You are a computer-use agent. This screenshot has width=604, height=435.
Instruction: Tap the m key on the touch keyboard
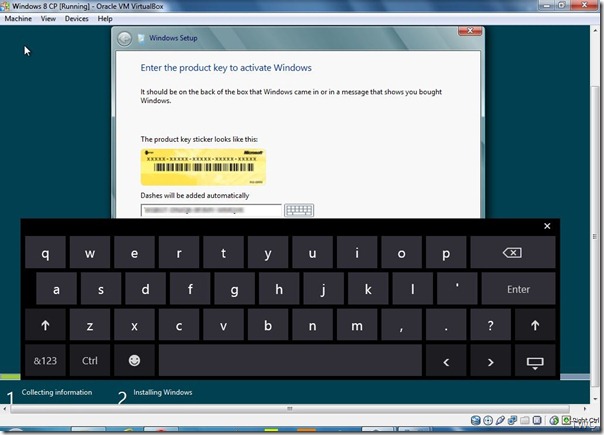(357, 325)
